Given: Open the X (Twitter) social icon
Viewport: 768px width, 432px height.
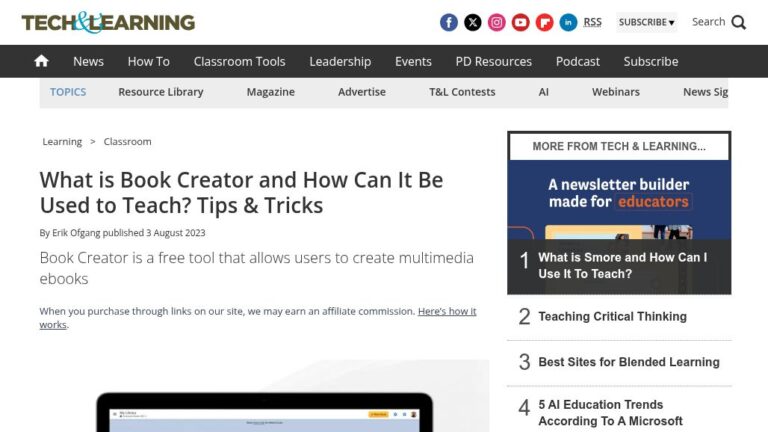Looking at the screenshot, I should click(473, 23).
